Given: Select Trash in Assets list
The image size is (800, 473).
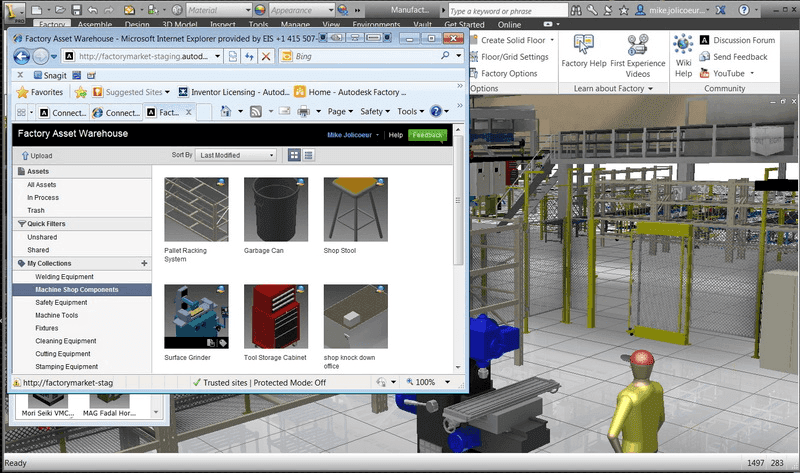Looking at the screenshot, I should click(36, 210).
